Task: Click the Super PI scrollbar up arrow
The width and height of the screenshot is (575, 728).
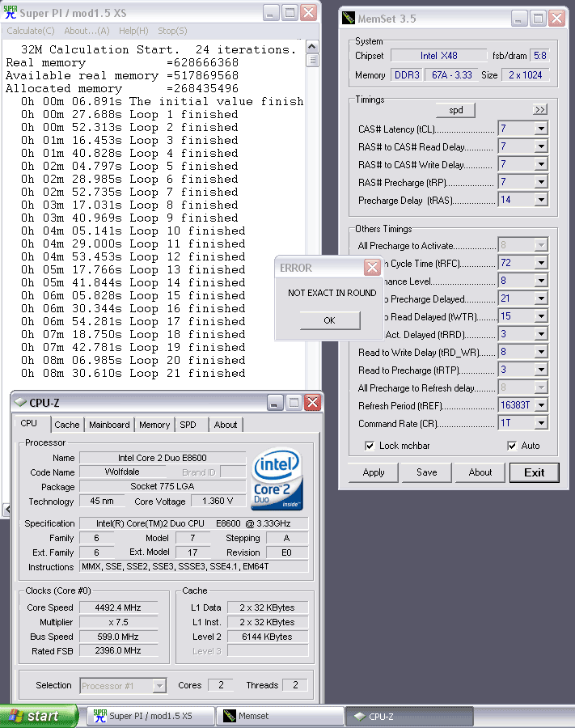Action: [312, 47]
